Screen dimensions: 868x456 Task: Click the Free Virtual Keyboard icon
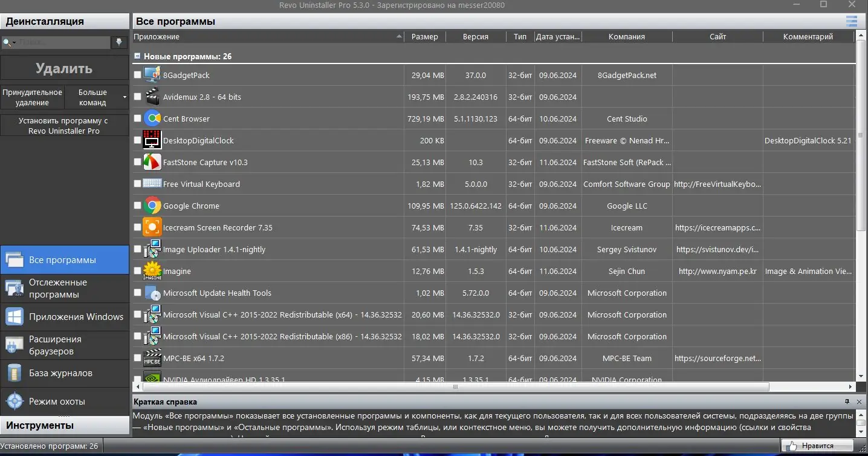[x=152, y=184]
